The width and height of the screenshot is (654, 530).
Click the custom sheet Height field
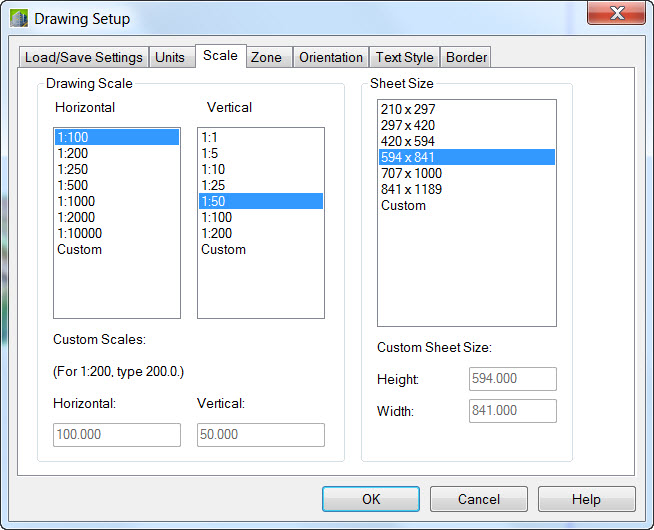coord(512,379)
